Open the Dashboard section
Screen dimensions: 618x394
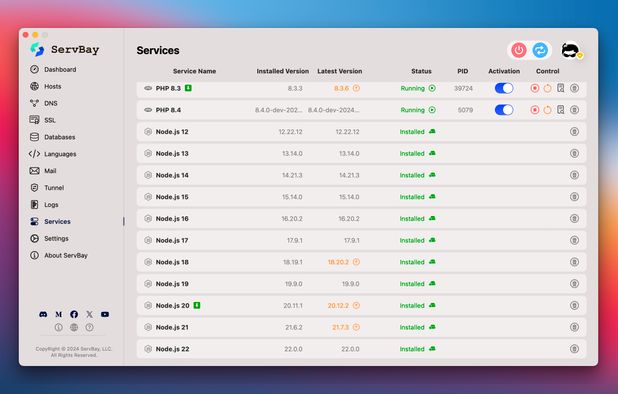[53, 69]
